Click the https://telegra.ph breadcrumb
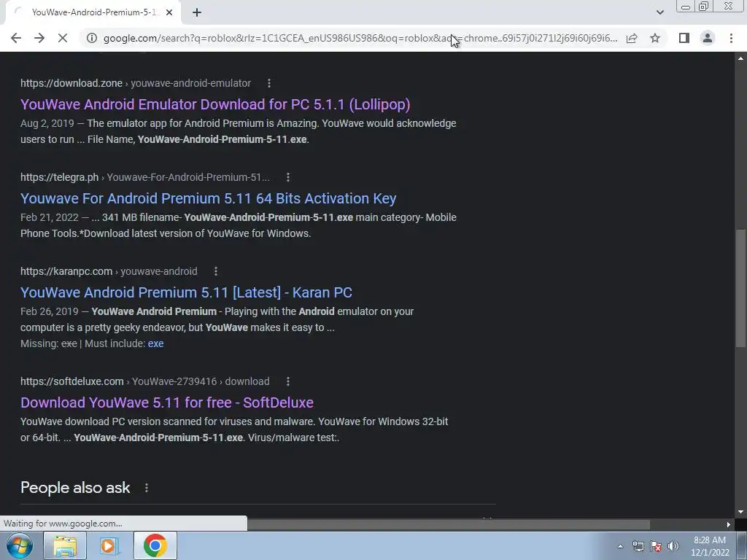This screenshot has width=747, height=560. 60,177
